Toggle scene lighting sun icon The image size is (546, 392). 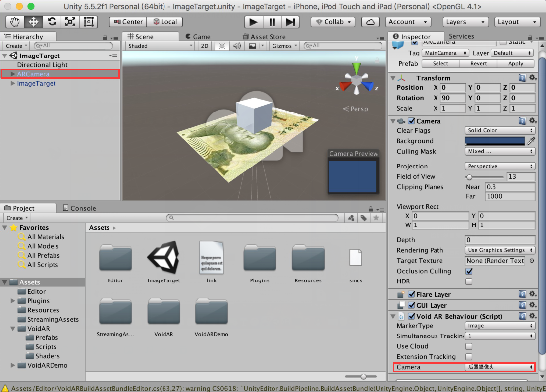click(222, 46)
